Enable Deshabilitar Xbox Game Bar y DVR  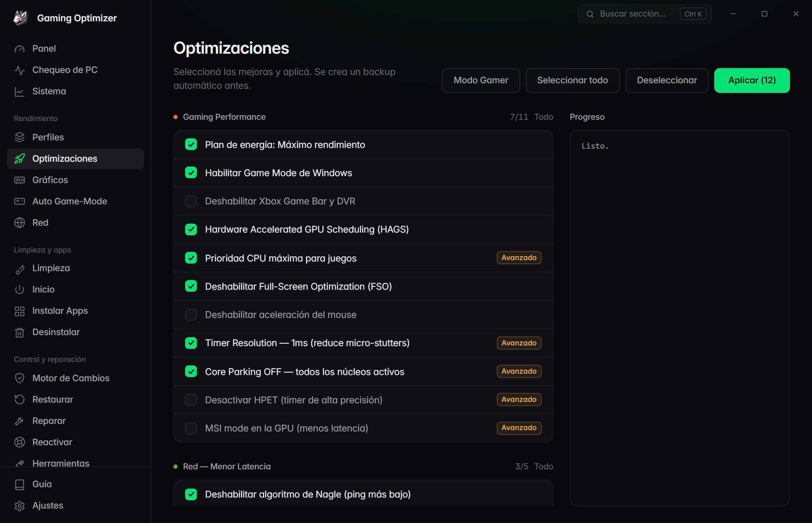click(191, 201)
